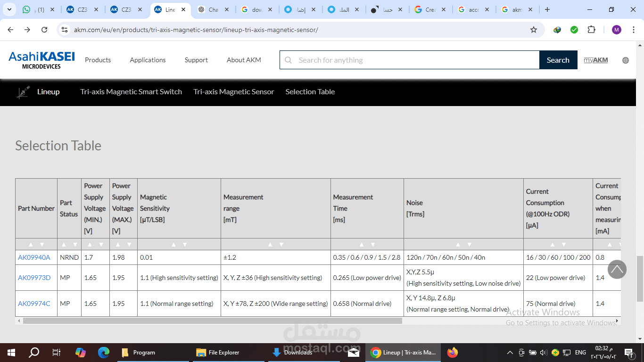Open the Extensions puzzle icon
This screenshot has width=644, height=362.
591,30
